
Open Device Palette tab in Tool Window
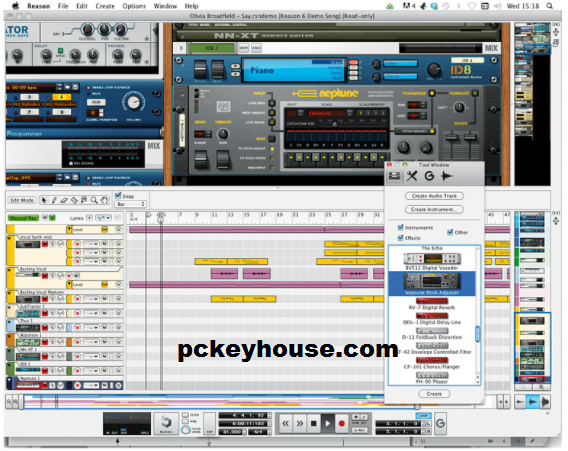pyautogui.click(x=394, y=176)
